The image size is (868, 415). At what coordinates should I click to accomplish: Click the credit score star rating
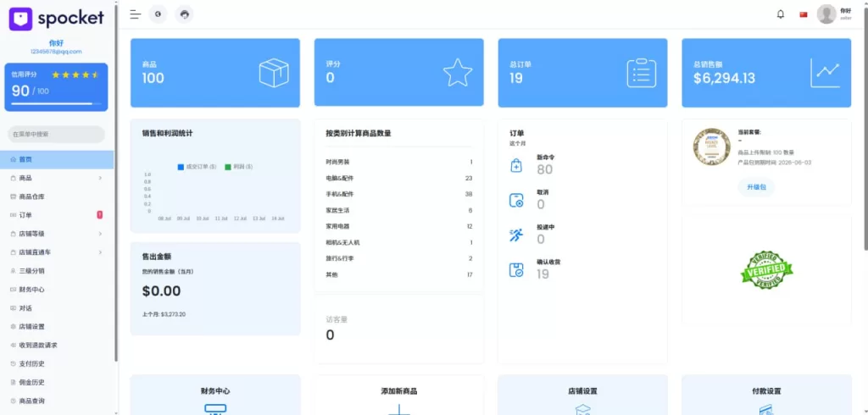(75, 75)
